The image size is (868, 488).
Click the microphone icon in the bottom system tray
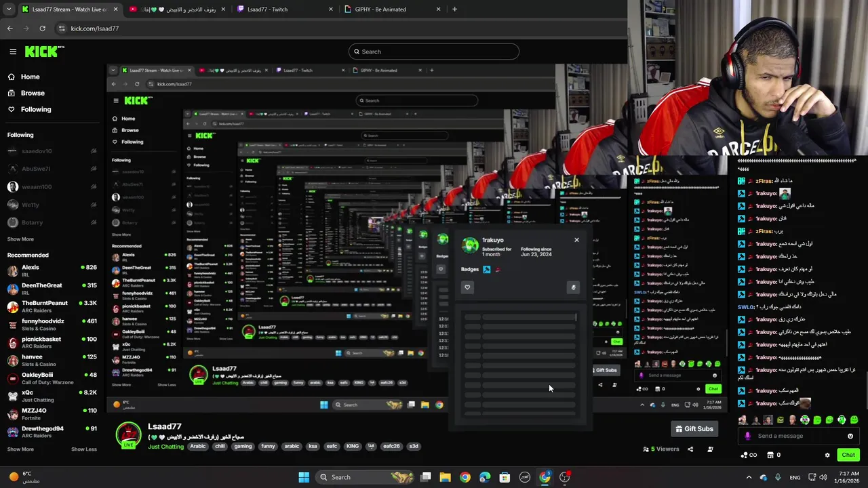pos(778,477)
